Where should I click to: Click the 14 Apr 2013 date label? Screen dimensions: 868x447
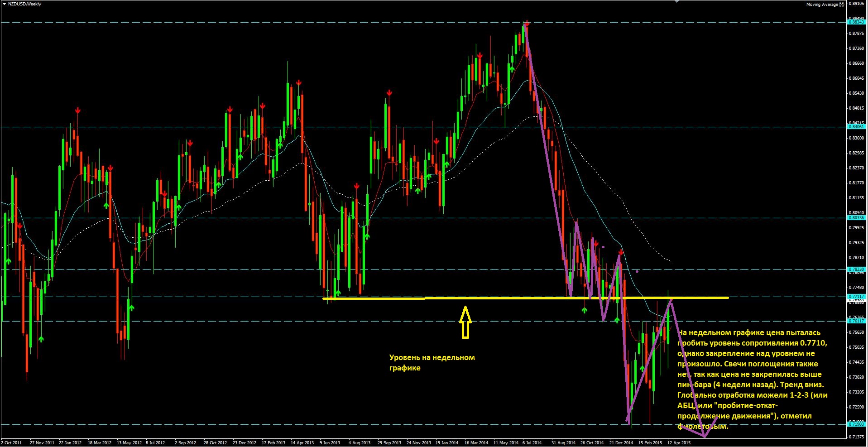(x=302, y=443)
